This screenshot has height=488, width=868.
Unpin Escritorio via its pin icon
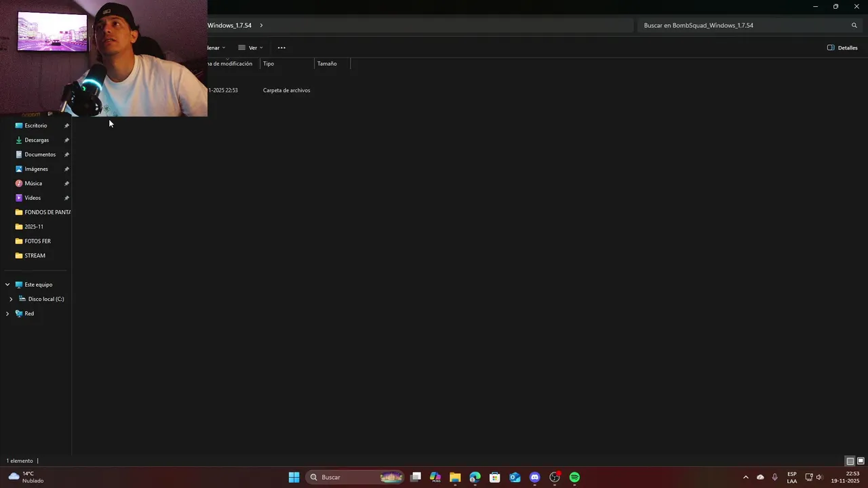pyautogui.click(x=66, y=125)
